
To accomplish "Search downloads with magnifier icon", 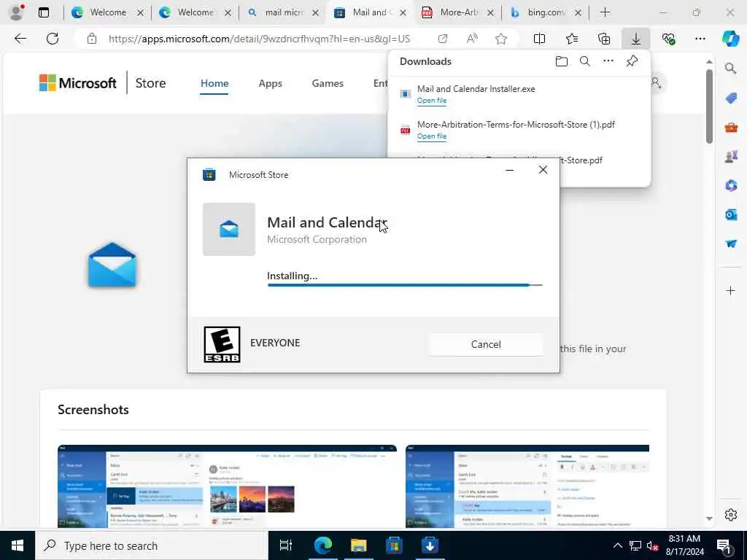I will [584, 61].
